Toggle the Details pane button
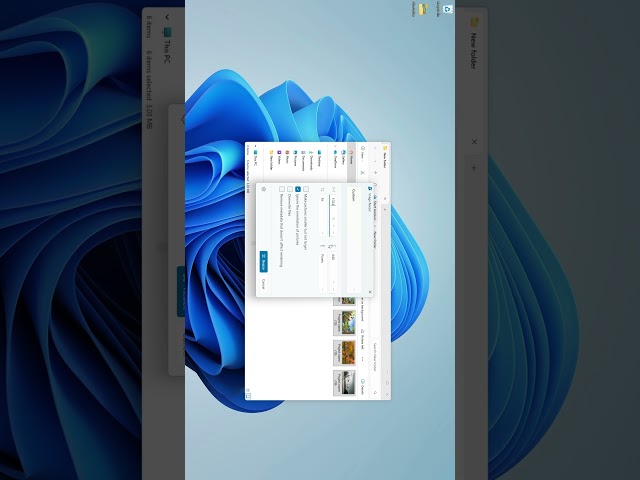Screen dimensions: 640x480 click(x=362, y=386)
